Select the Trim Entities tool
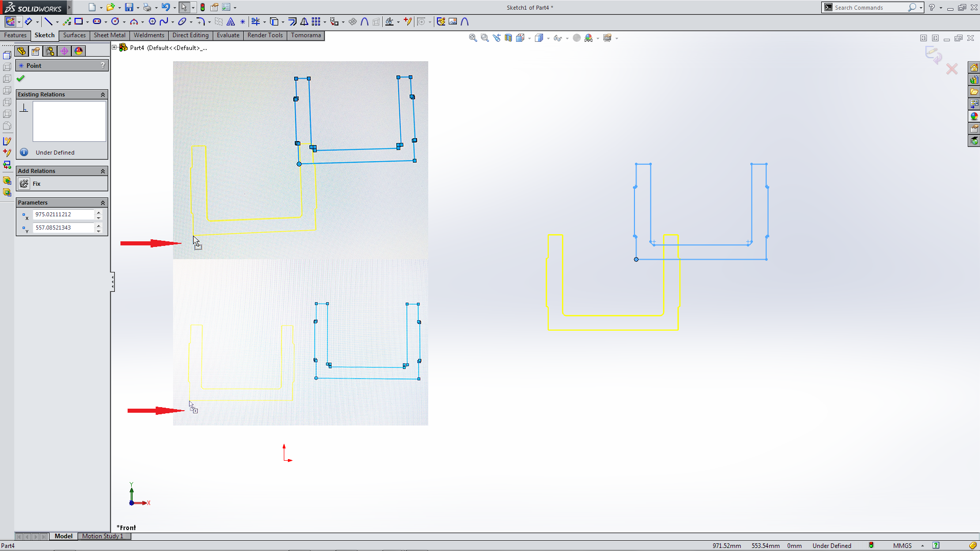980x551 pixels. [257, 21]
